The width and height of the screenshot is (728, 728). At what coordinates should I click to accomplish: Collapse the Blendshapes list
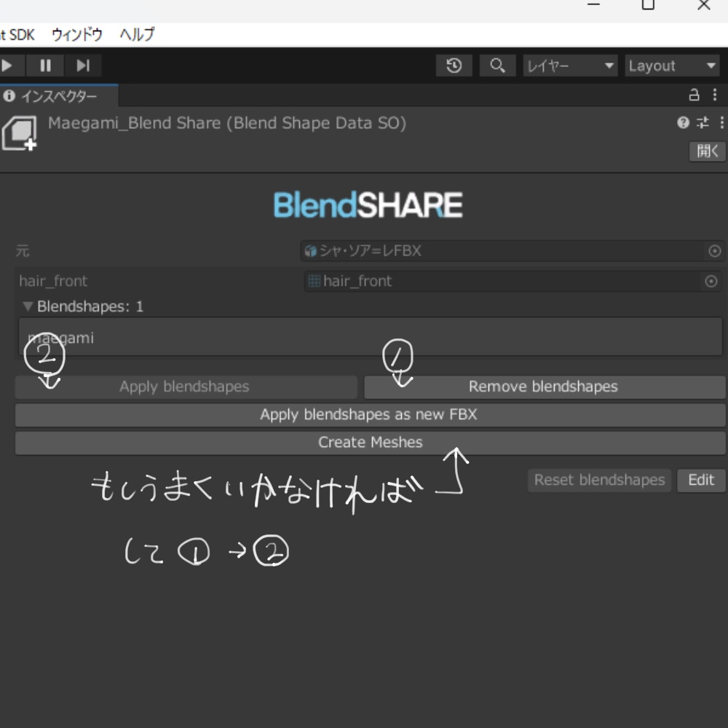pos(28,306)
